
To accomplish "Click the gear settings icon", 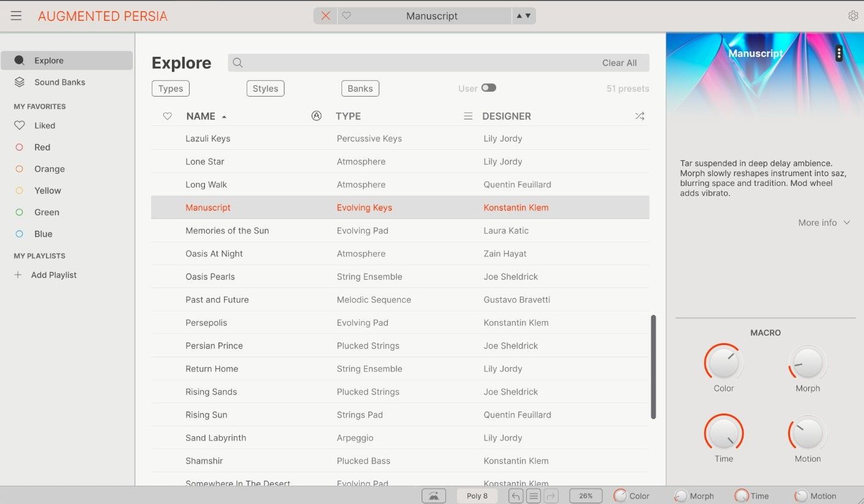I will point(852,16).
